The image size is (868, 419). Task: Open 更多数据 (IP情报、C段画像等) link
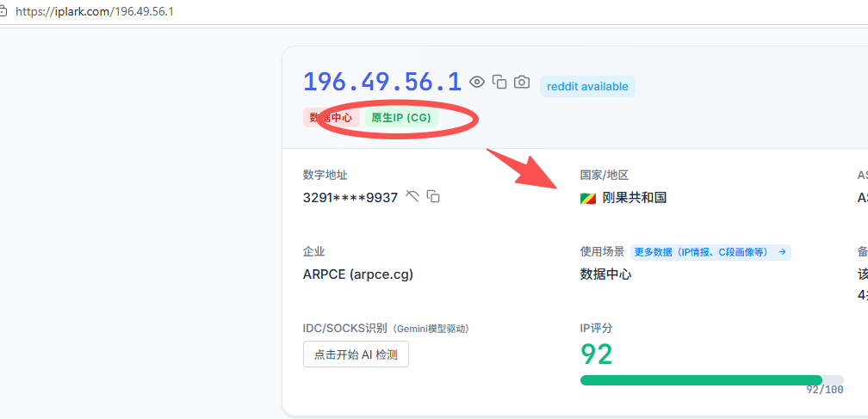[x=710, y=252]
